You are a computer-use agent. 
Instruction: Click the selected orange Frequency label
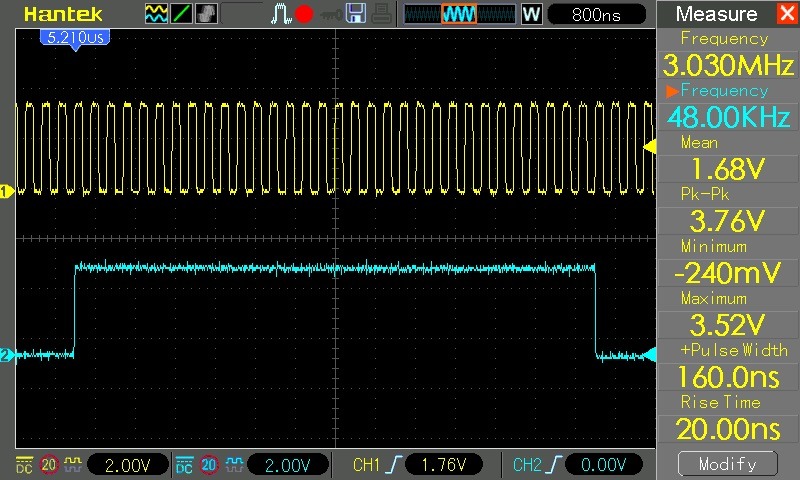(x=724, y=91)
